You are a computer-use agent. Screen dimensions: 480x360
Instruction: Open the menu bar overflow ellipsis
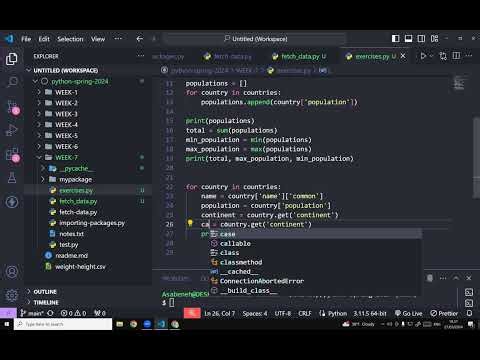[x=118, y=39]
